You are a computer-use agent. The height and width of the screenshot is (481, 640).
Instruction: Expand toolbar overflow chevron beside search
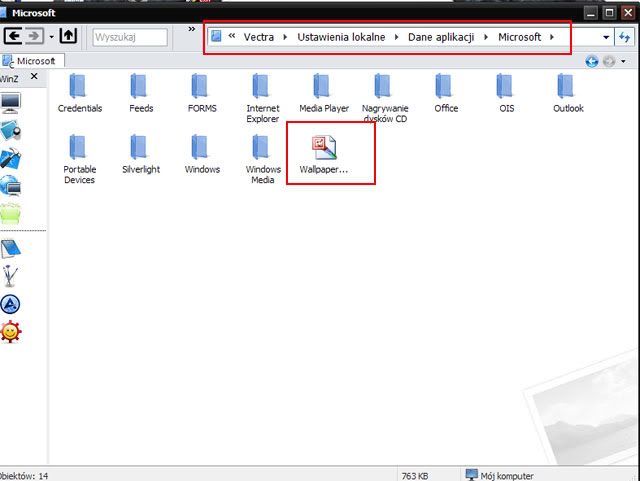[x=191, y=30]
